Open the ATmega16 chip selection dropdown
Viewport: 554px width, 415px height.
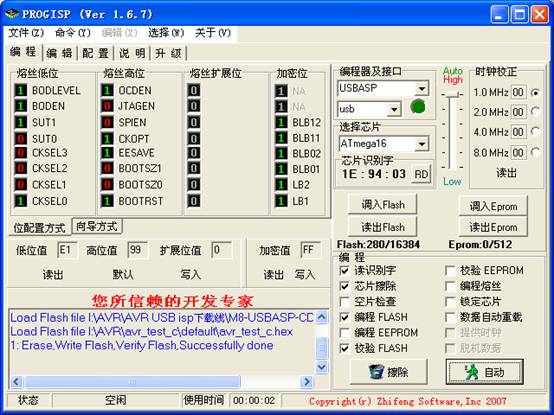click(x=422, y=144)
